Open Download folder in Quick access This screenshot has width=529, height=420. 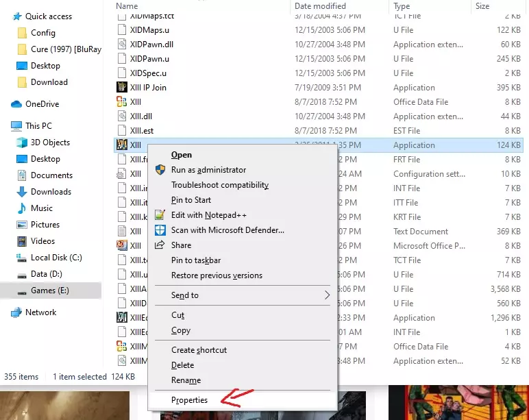49,82
